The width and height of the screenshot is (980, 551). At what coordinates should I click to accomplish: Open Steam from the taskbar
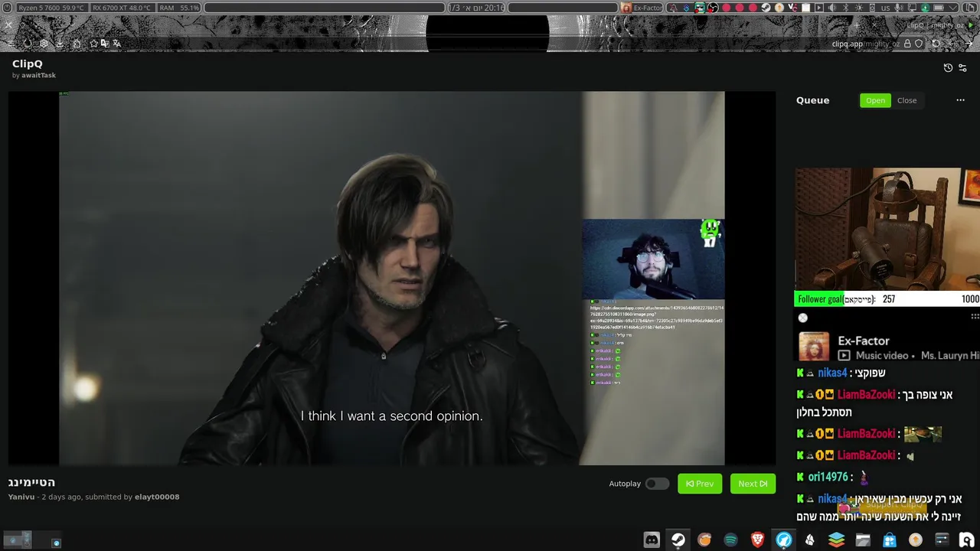[x=678, y=540]
